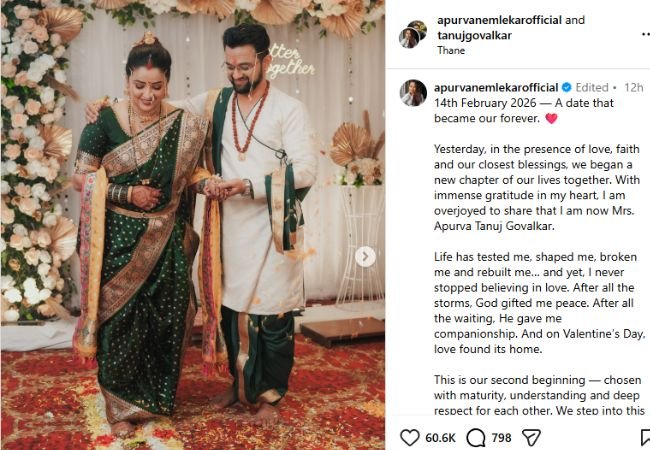View the 798 comments count
Image resolution: width=650 pixels, height=450 pixels.
501,438
